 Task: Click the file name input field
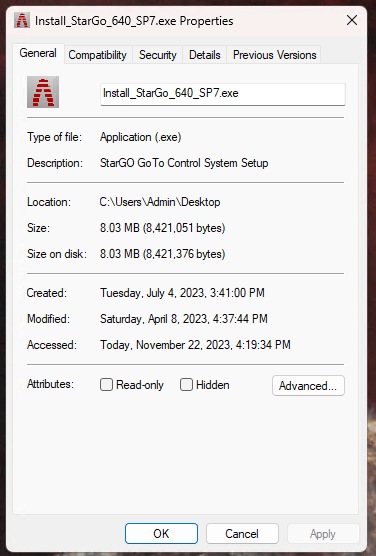click(x=223, y=94)
